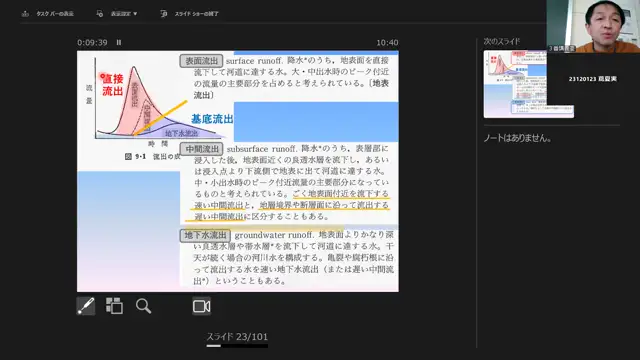The image size is (640, 360).
Task: Click the taskbar icon beside タスクバーの表示
Action: pos(25,14)
